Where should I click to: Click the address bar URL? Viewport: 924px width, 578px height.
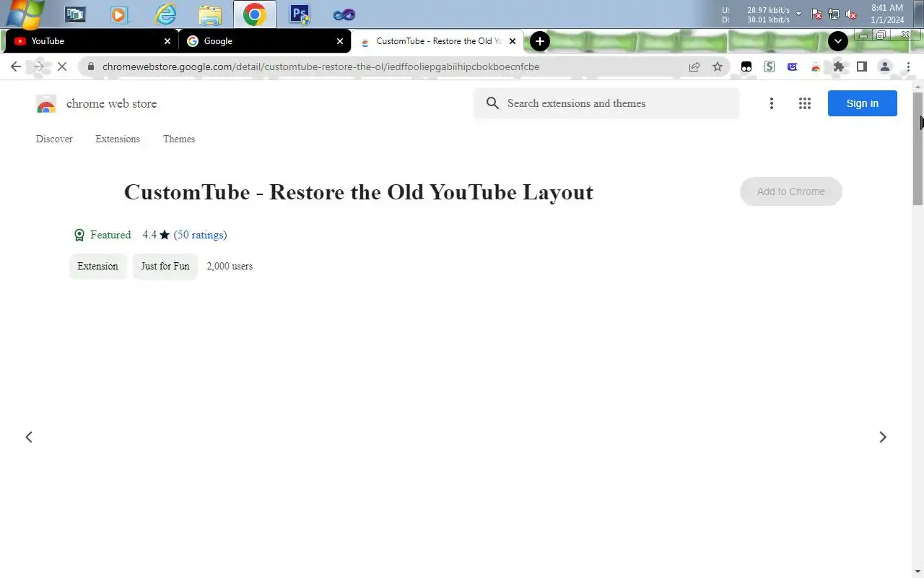click(321, 66)
